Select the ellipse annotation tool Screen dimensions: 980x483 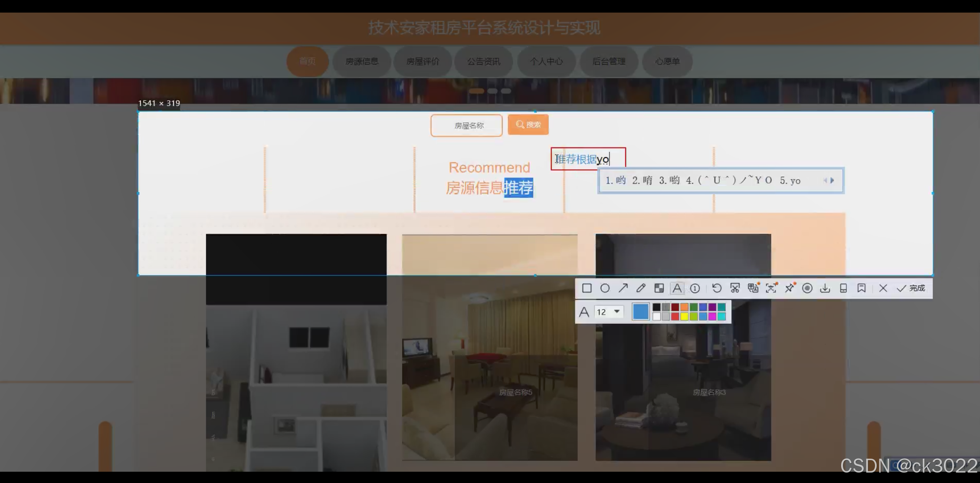(605, 288)
